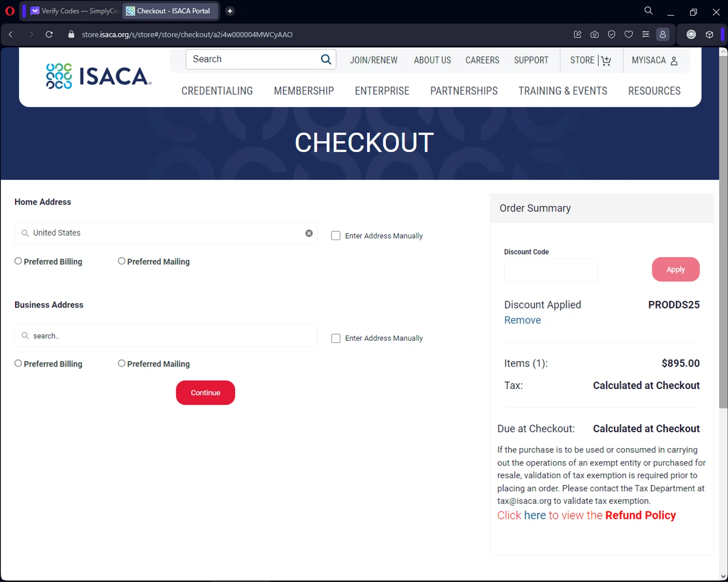Open the PARTNERSHIPS menu
The image size is (728, 582).
tap(464, 91)
